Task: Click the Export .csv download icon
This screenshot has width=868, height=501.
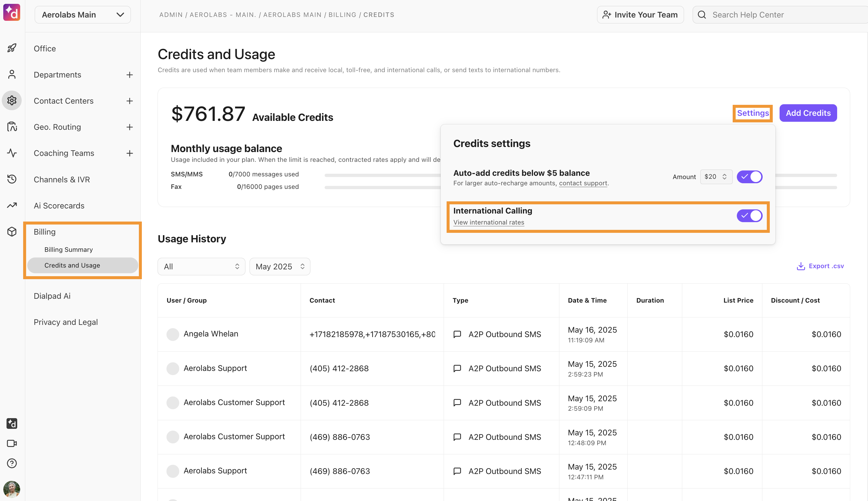Action: click(801, 266)
